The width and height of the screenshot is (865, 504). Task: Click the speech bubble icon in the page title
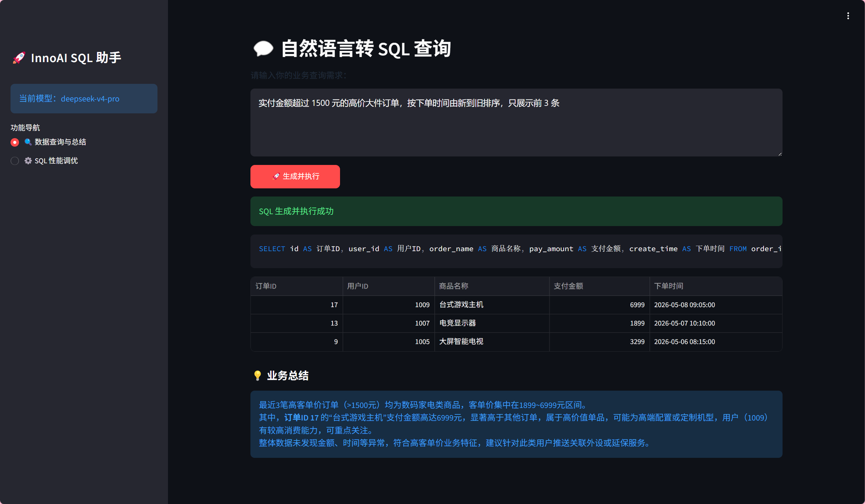click(263, 49)
